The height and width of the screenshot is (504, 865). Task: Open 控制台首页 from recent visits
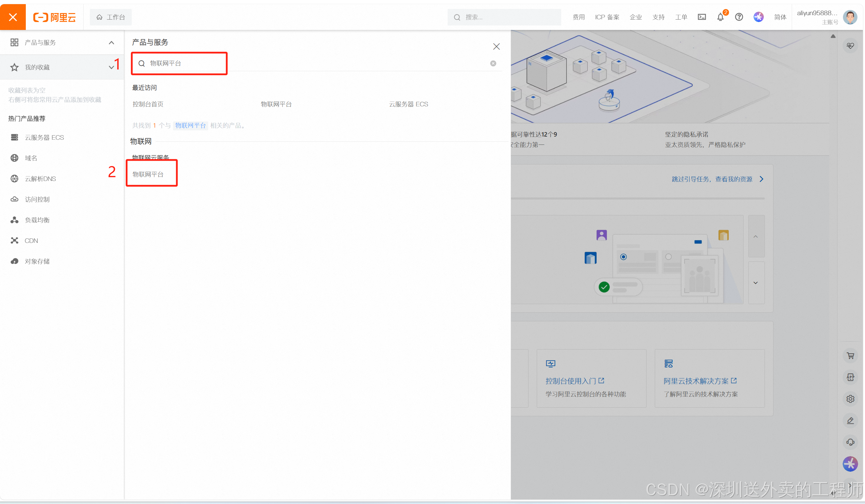pos(148,104)
